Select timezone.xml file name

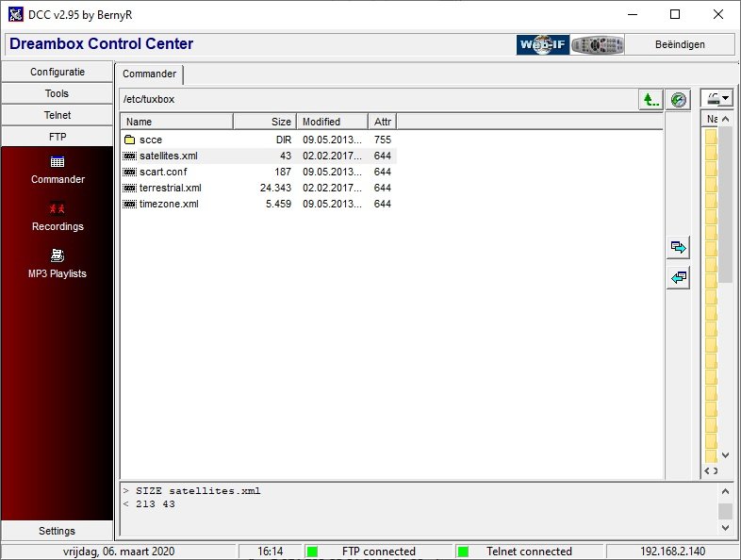point(169,205)
